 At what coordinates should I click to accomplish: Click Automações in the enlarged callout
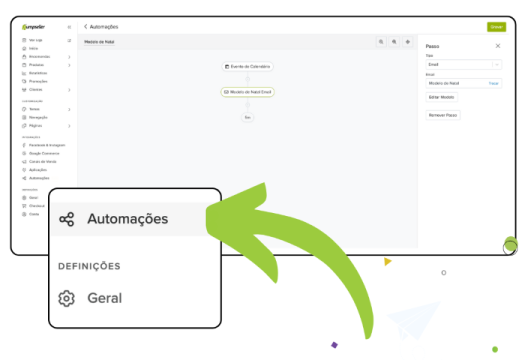[x=128, y=219]
